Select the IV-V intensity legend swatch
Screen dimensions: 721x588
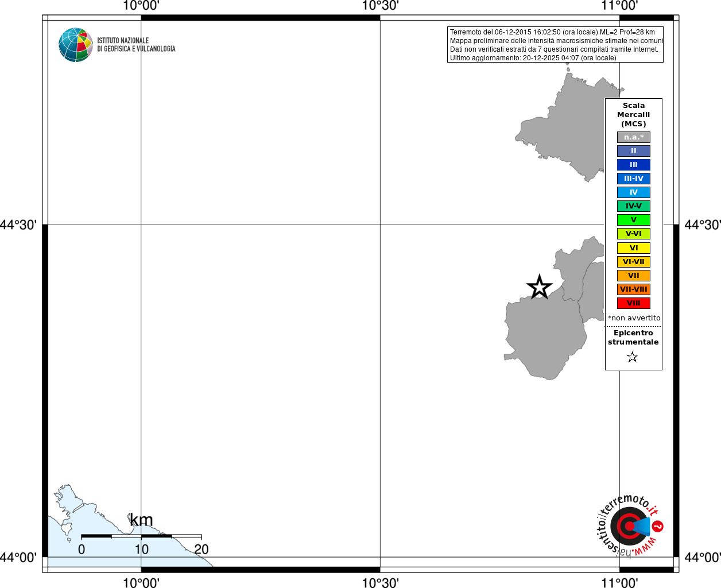coord(634,206)
